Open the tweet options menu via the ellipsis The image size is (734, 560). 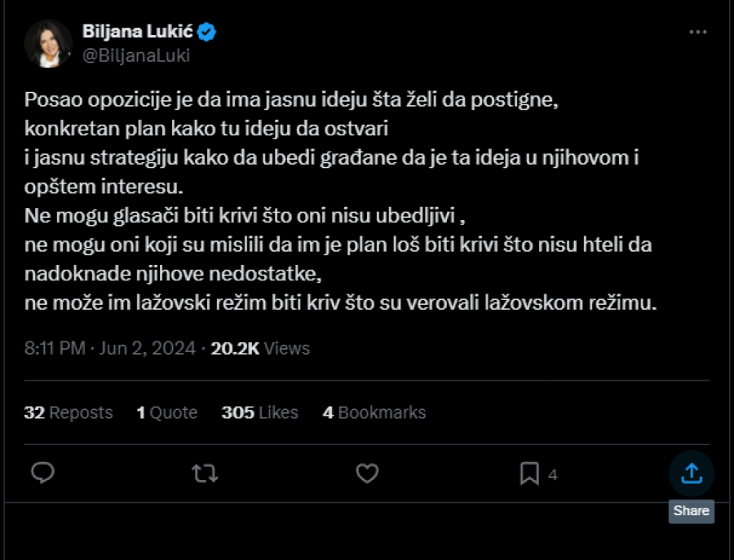pos(698,31)
